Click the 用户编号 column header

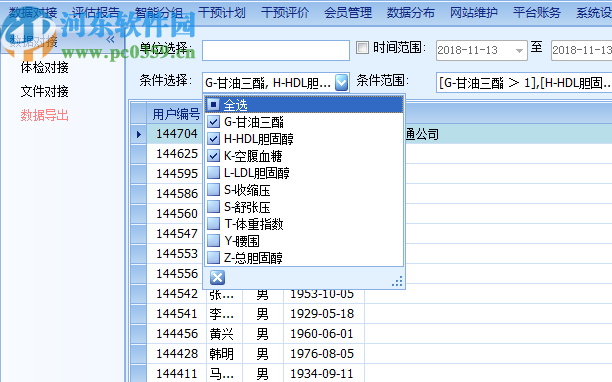pyautogui.click(x=176, y=114)
